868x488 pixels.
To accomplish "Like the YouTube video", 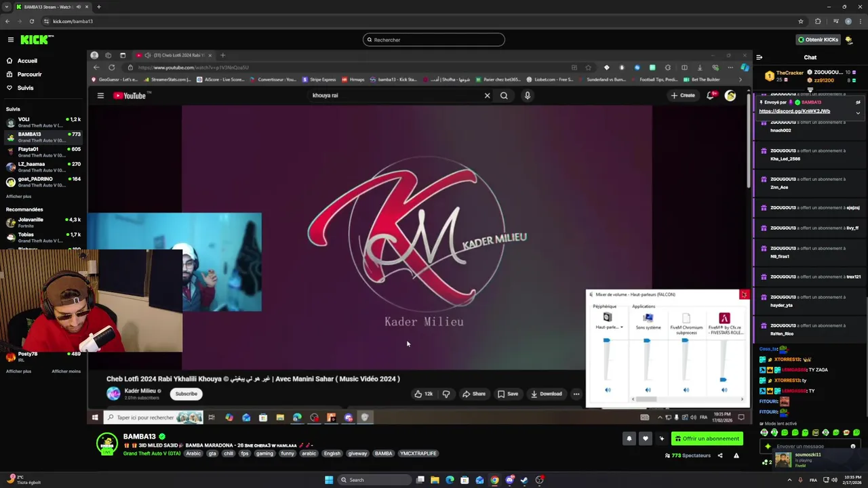I will point(424,394).
